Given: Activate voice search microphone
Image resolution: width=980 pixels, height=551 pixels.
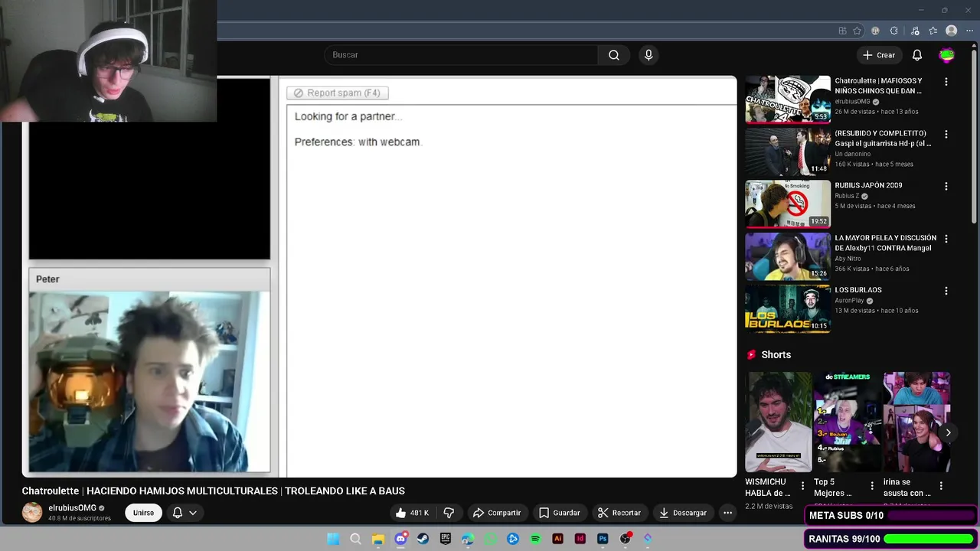Looking at the screenshot, I should pyautogui.click(x=648, y=55).
